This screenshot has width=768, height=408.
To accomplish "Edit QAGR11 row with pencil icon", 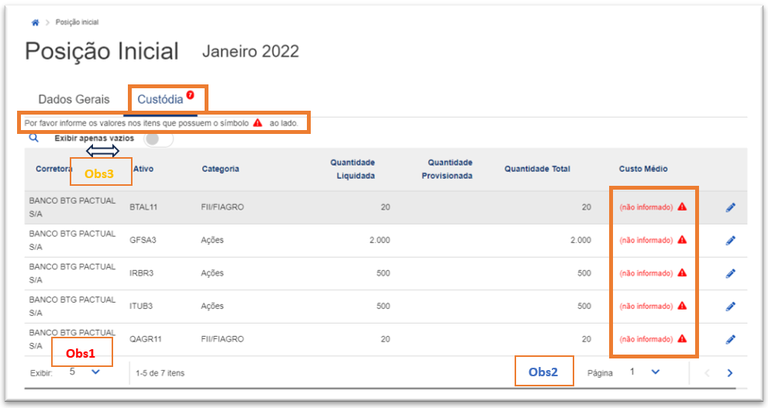I will point(730,339).
